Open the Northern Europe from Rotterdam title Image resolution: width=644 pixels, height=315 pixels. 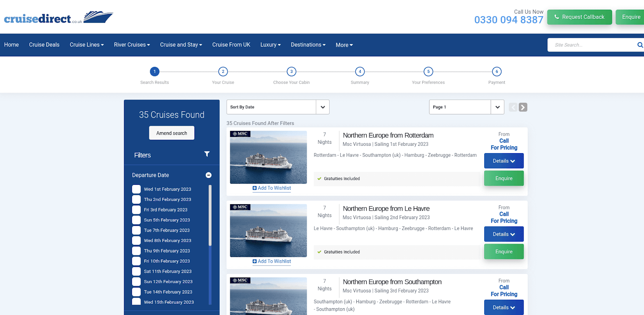(x=388, y=135)
